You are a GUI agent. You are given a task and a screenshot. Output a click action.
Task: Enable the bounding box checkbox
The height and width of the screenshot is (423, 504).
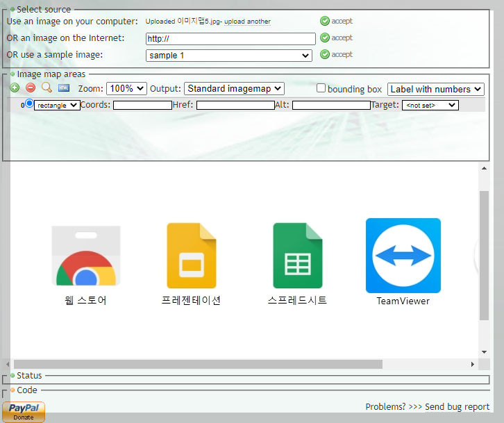point(321,88)
